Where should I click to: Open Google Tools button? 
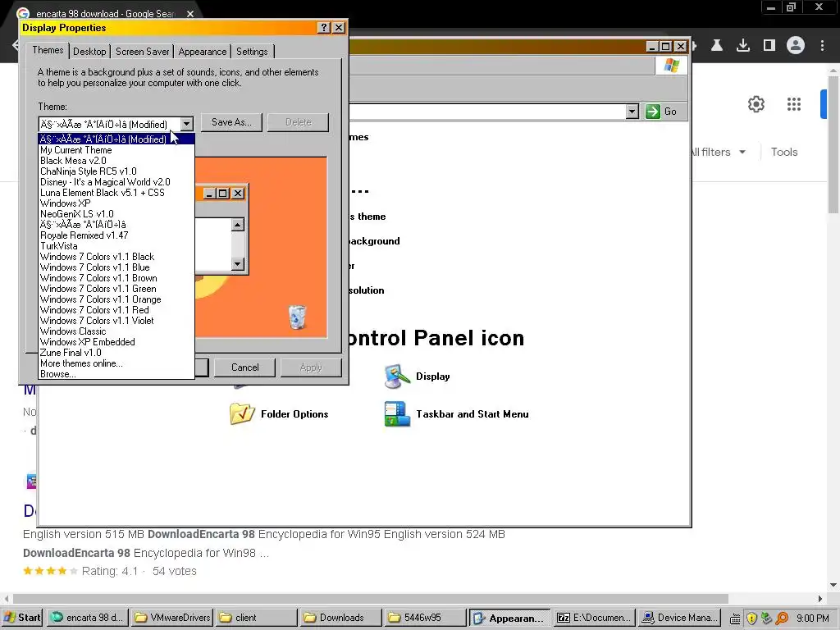click(x=783, y=152)
